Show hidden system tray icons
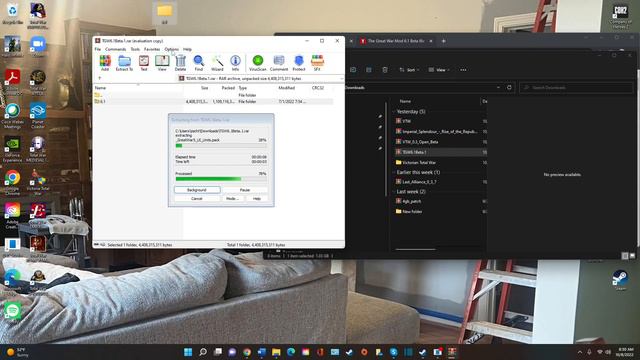Image resolution: width=640 pixels, height=360 pixels. (580, 352)
